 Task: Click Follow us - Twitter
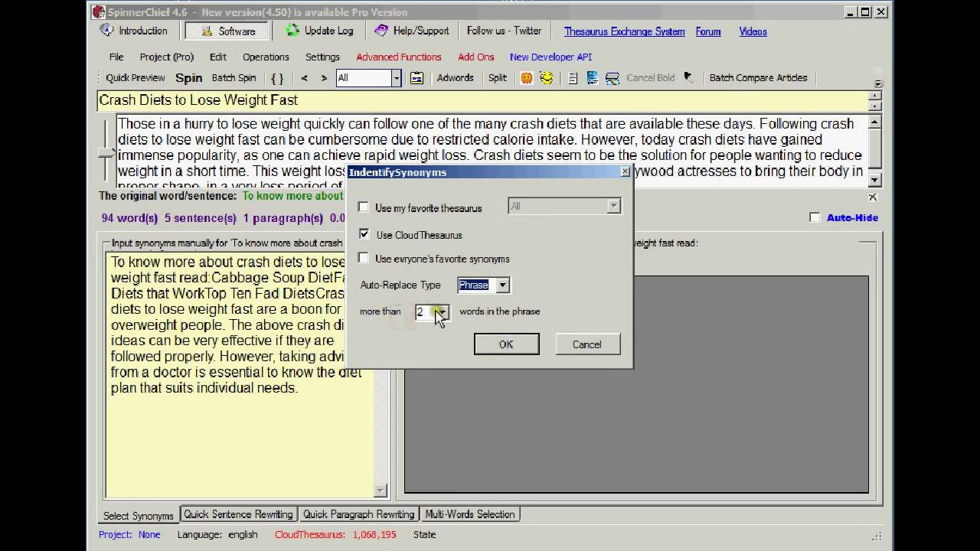point(504,31)
